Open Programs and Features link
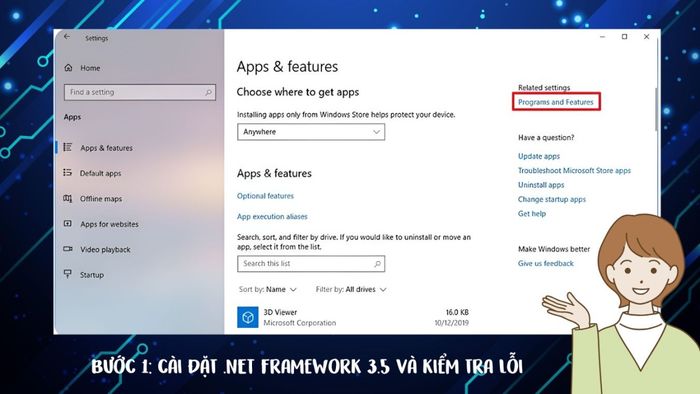 [x=556, y=102]
